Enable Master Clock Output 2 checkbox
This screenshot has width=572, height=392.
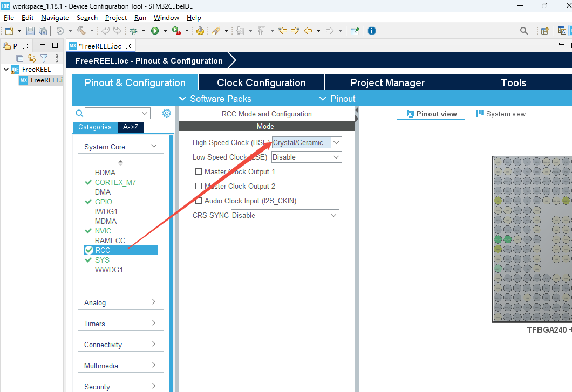(x=199, y=186)
